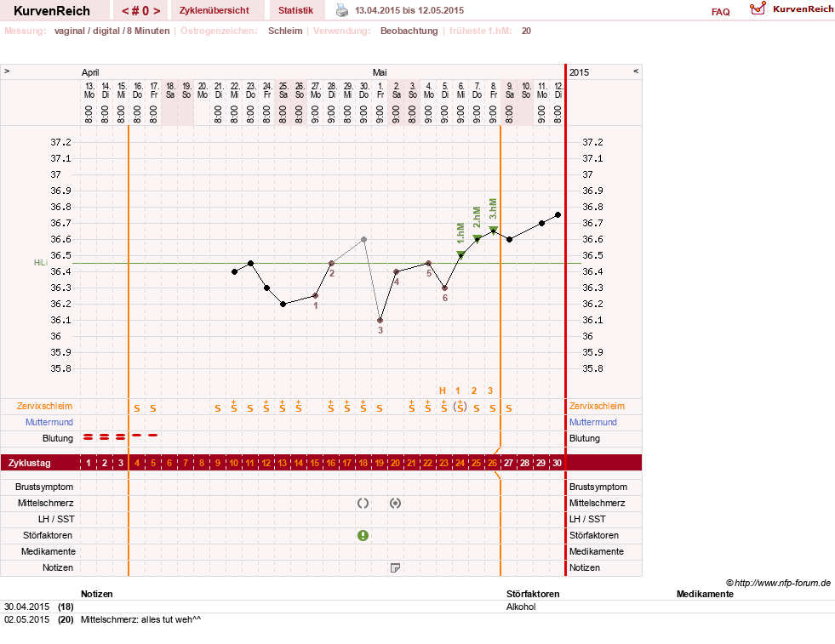835x644 pixels.
Task: Click the Muttermund row label on the left
Action: pyautogui.click(x=49, y=422)
